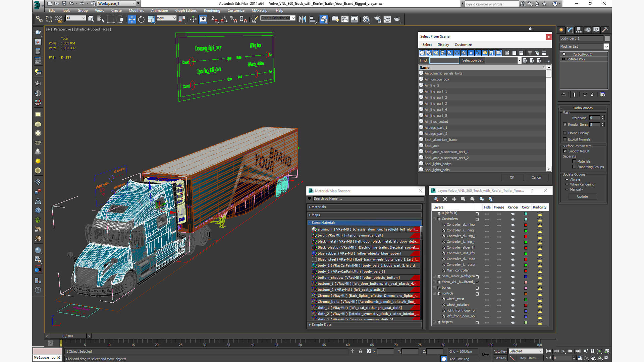The width and height of the screenshot is (644, 362).
Task: Open the Rendering menu
Action: 212,10
